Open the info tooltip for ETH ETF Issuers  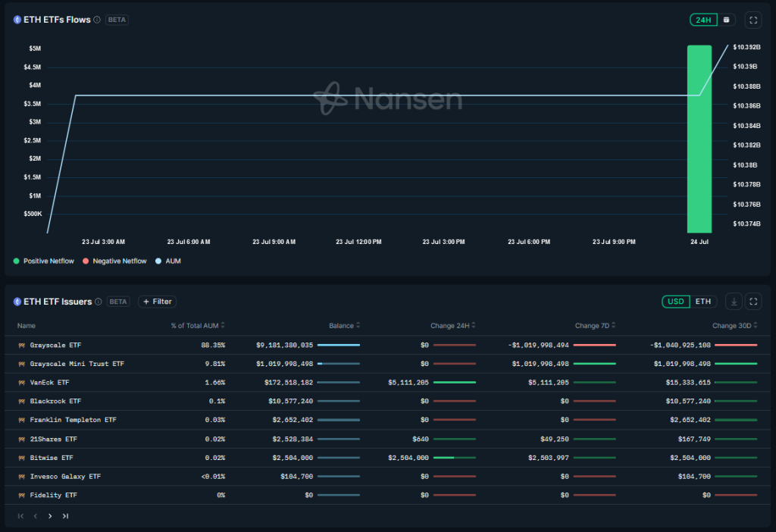tap(99, 302)
